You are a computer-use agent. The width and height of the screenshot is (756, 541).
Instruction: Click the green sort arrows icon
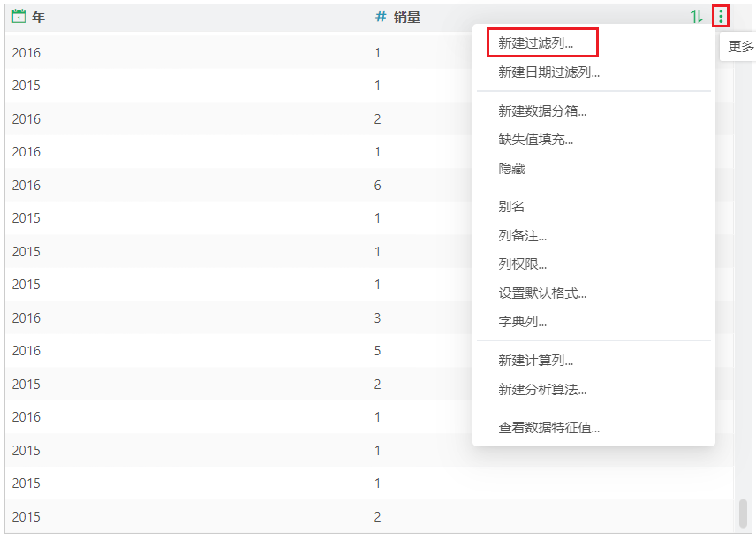(x=697, y=16)
